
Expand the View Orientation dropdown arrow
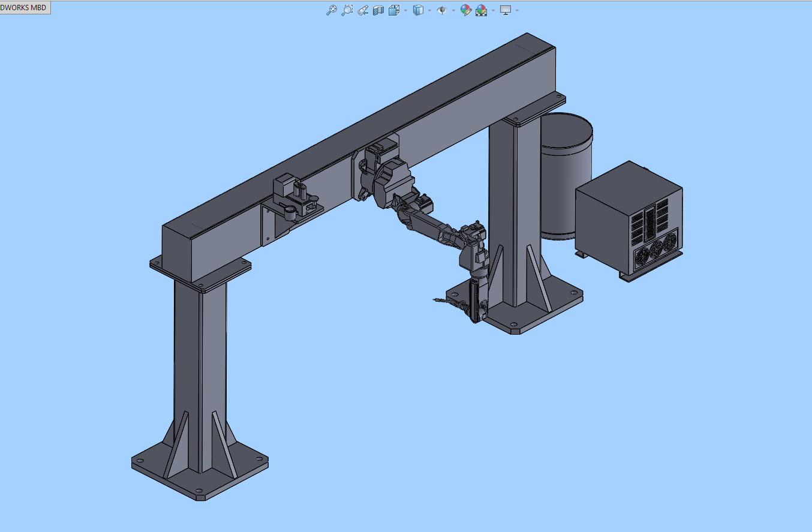click(x=405, y=10)
